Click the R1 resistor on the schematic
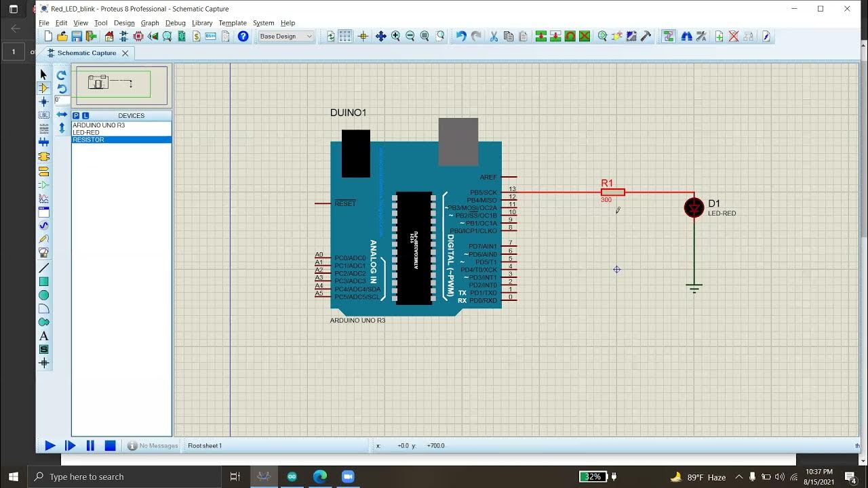The height and width of the screenshot is (488, 868). pos(612,192)
